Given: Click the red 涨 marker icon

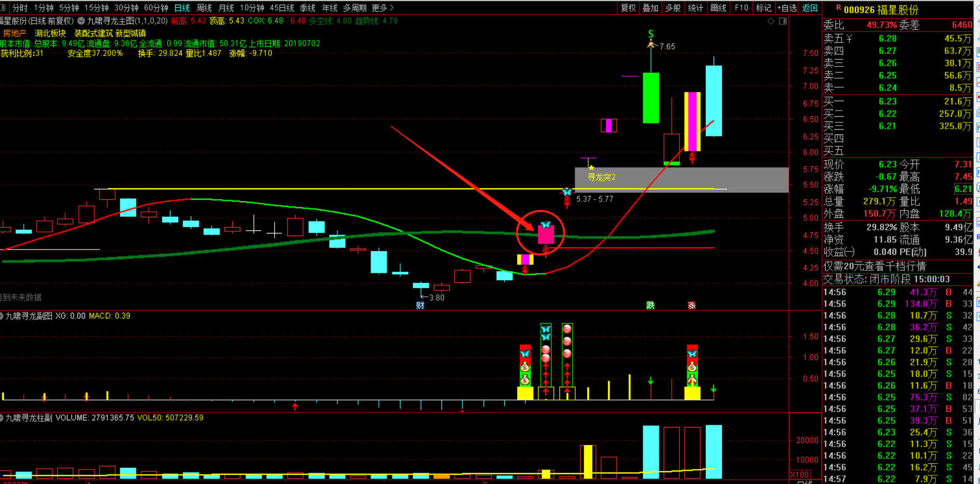Looking at the screenshot, I should point(692,305).
